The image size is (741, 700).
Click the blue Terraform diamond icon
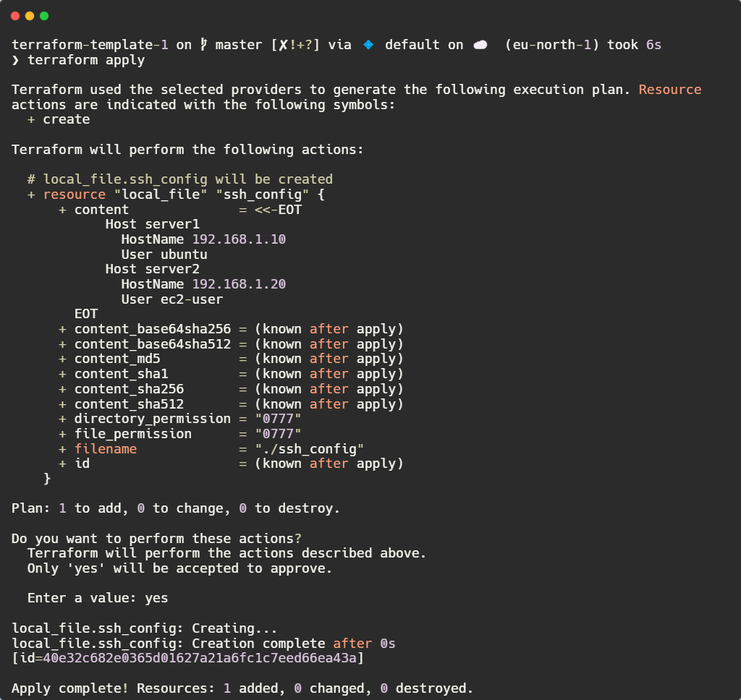pyautogui.click(x=368, y=45)
